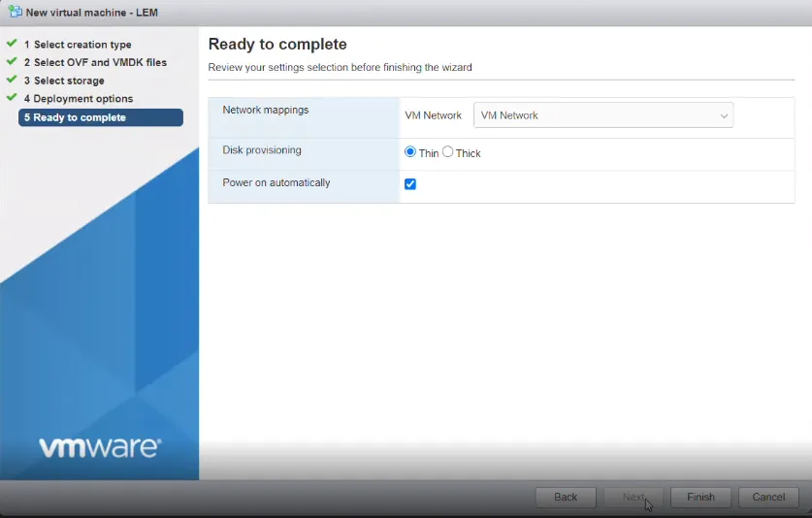Go to step 2 Select OVF and VMDK files
Image resolution: width=812 pixels, height=518 pixels.
(95, 62)
